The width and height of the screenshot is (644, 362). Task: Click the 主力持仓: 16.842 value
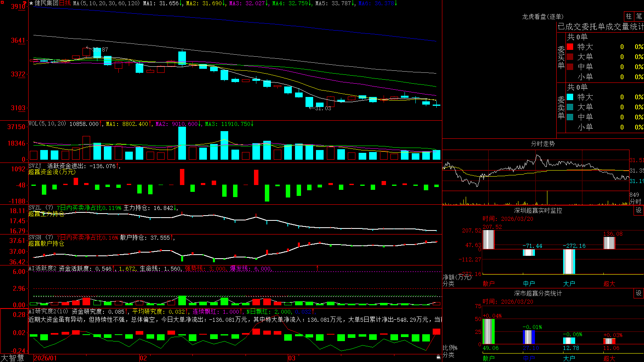coord(150,208)
